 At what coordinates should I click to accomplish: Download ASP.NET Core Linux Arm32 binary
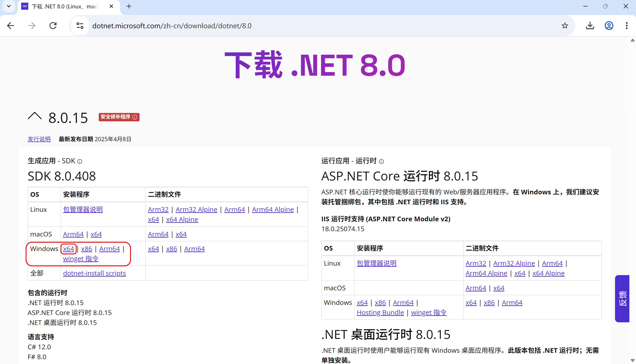click(476, 263)
